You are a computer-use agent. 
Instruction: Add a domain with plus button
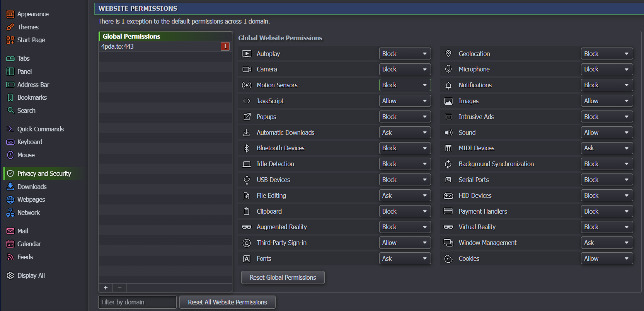click(x=106, y=287)
